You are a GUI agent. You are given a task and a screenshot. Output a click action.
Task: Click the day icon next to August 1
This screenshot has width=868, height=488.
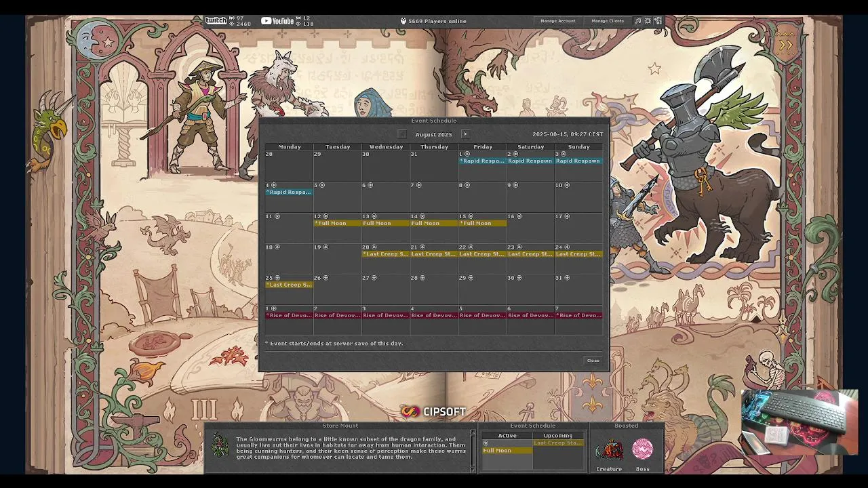coord(467,154)
